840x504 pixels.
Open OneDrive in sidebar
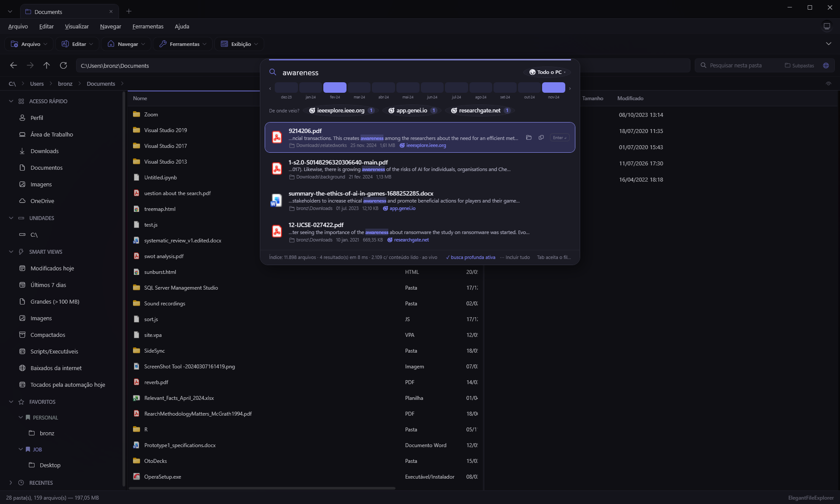coord(42,201)
